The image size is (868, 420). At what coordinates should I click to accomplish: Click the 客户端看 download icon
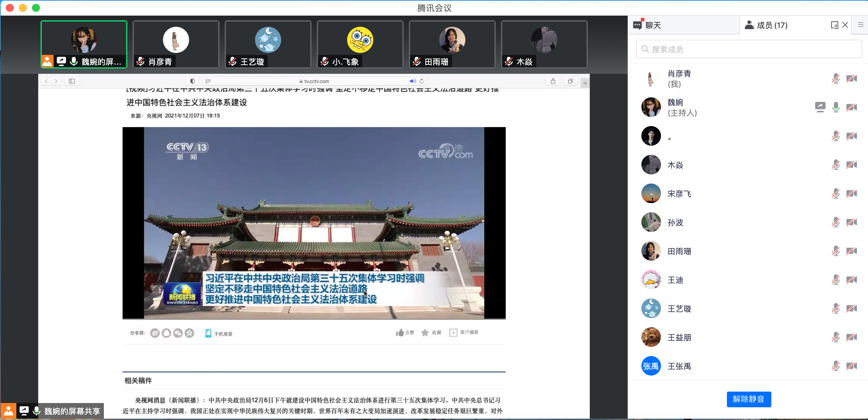click(x=453, y=332)
